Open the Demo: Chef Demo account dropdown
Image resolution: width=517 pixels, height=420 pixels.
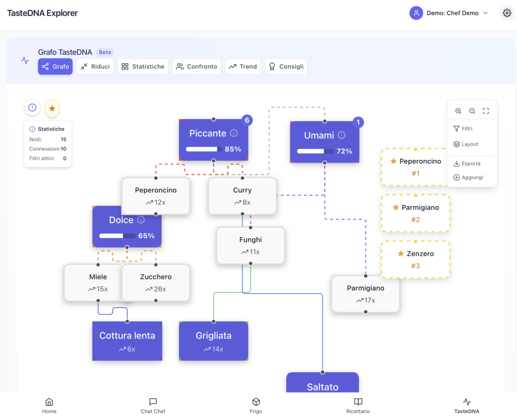449,13
